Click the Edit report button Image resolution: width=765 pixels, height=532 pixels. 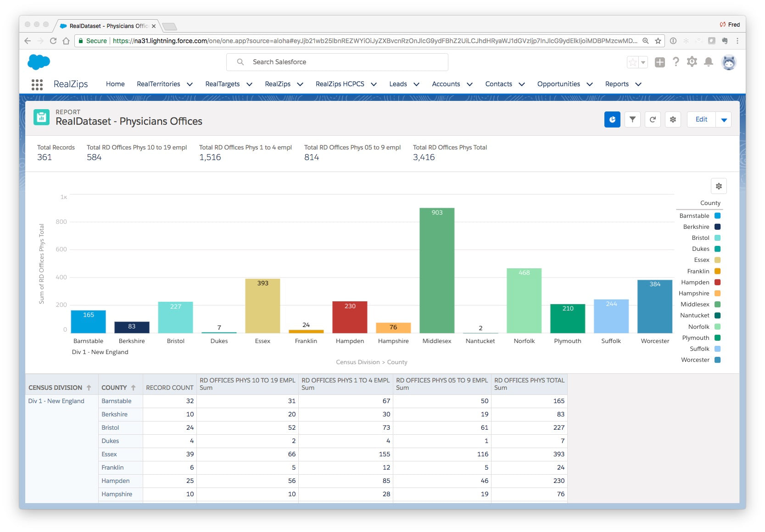(x=701, y=120)
